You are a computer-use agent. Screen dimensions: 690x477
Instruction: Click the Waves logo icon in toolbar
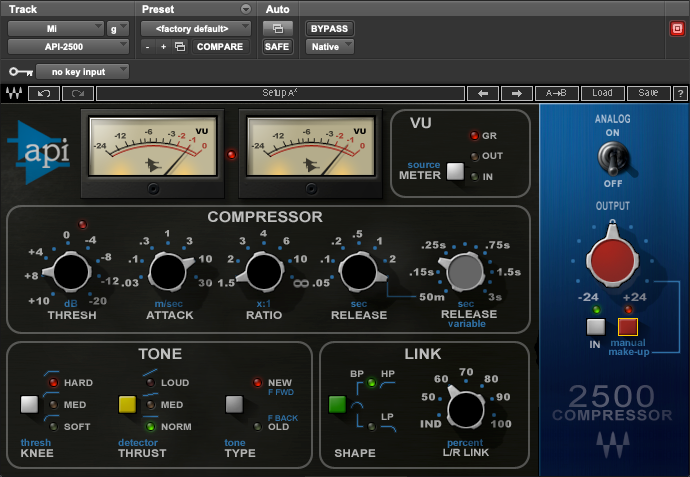click(14, 93)
